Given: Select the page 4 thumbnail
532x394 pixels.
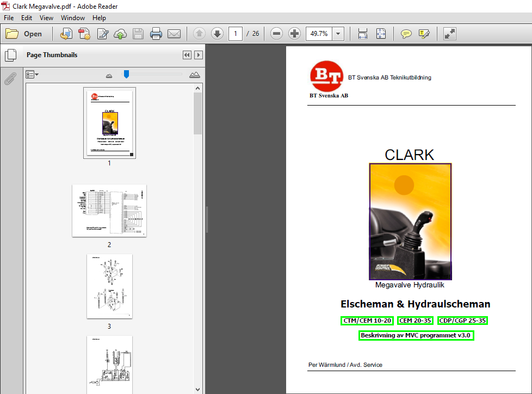Looking at the screenshot, I should (x=109, y=365).
